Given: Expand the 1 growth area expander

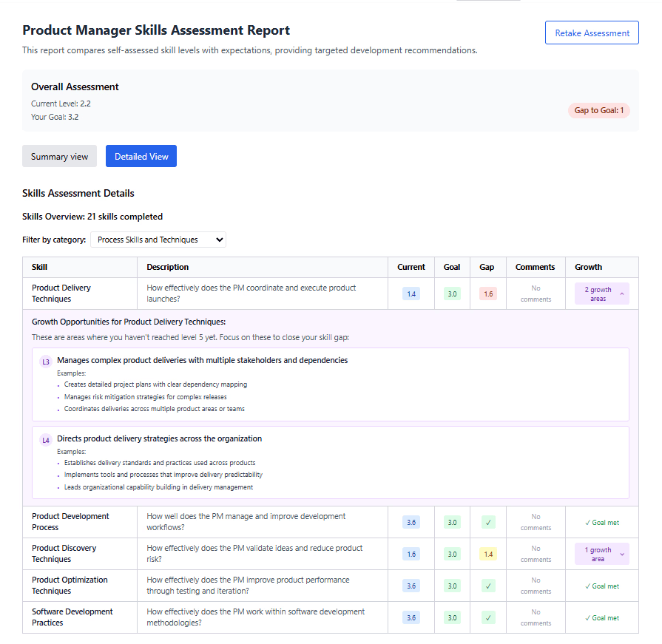Looking at the screenshot, I should point(601,554).
